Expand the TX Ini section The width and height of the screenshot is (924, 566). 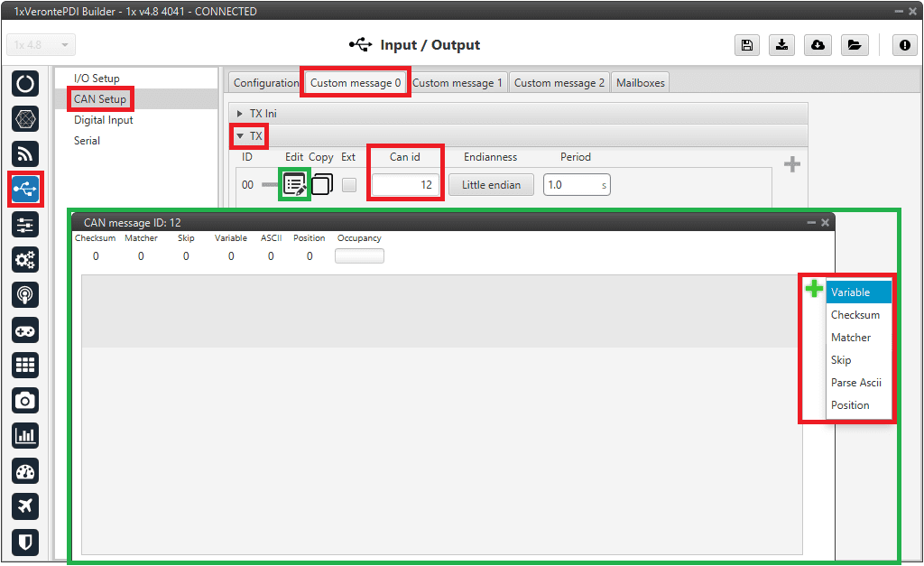[240, 114]
